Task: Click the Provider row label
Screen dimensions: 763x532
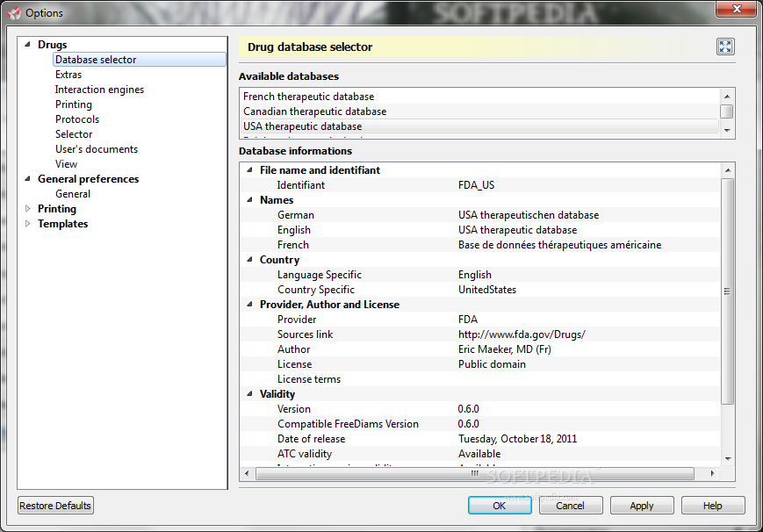Action: [297, 320]
